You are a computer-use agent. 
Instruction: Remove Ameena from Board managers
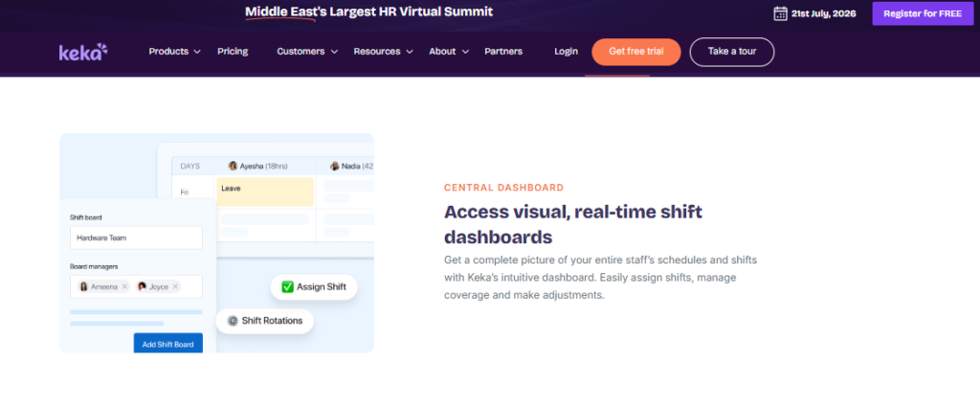coord(124,286)
